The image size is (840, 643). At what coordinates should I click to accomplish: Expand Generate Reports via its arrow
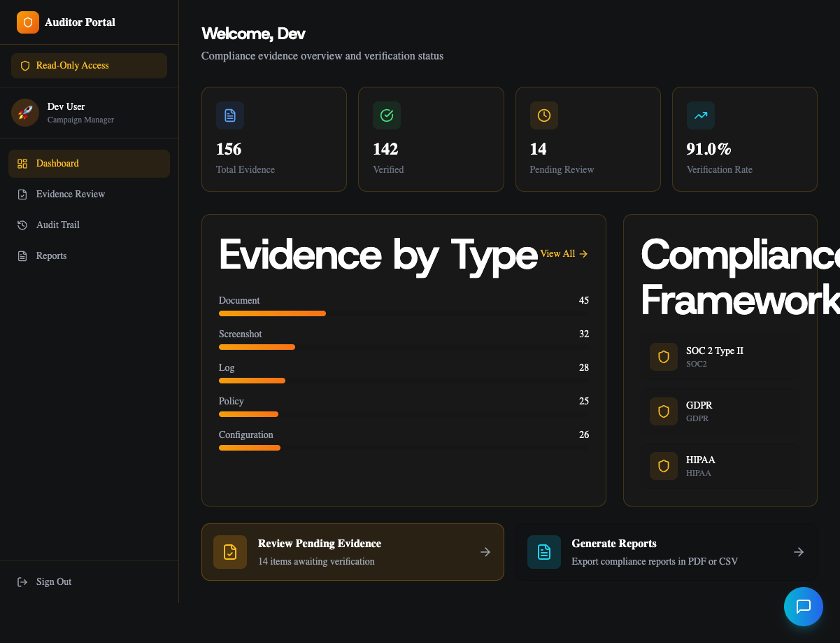[799, 552]
